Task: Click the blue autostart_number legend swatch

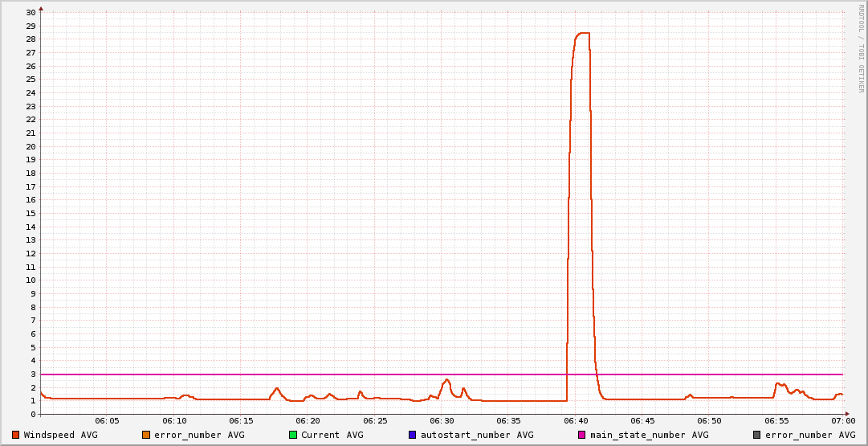Action: 413,435
